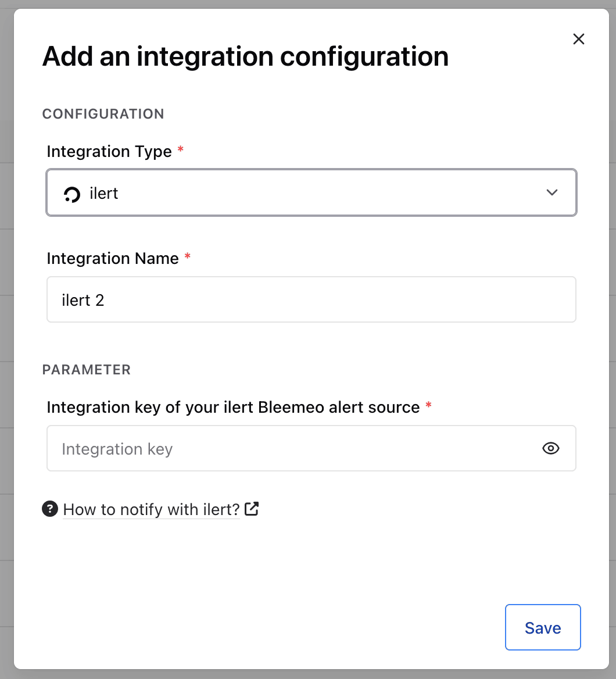Reveal the integration key with eye icon
Image resolution: width=616 pixels, height=679 pixels.
click(551, 448)
